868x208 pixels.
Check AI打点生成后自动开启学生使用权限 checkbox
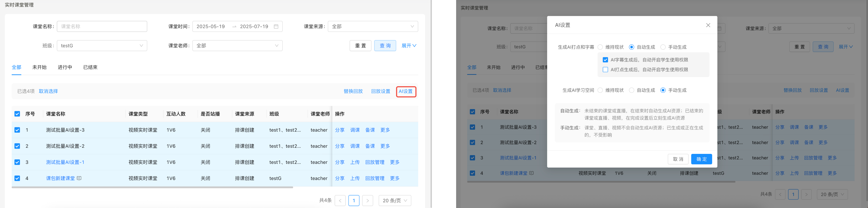click(605, 70)
